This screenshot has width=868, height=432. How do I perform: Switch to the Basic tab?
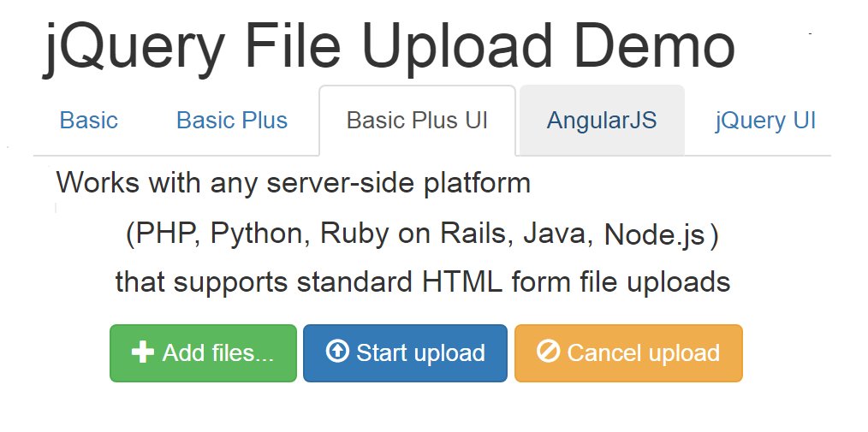coord(88,121)
